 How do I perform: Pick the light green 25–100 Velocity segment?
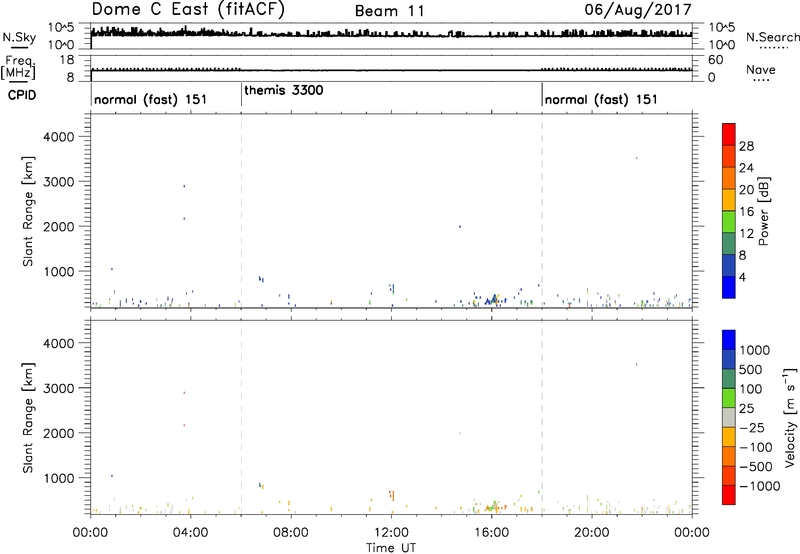point(729,398)
